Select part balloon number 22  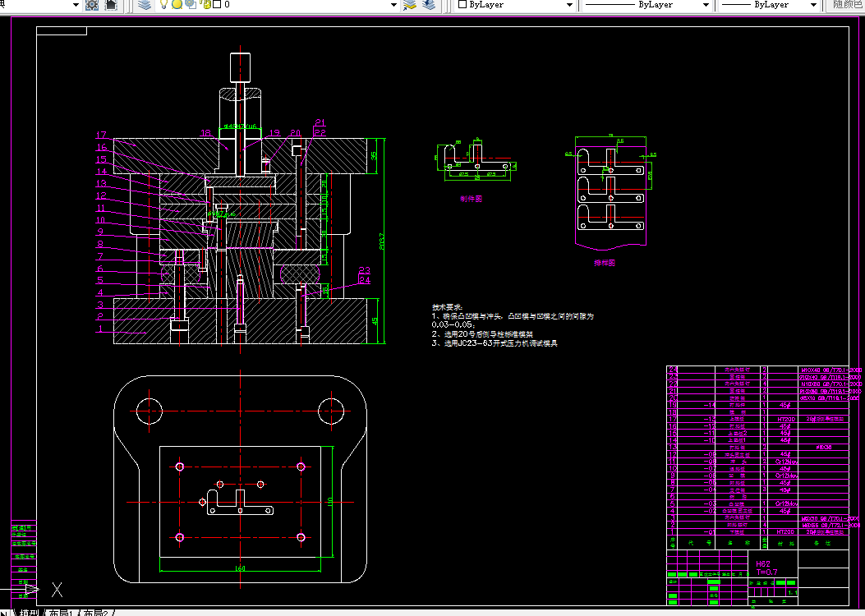click(320, 133)
